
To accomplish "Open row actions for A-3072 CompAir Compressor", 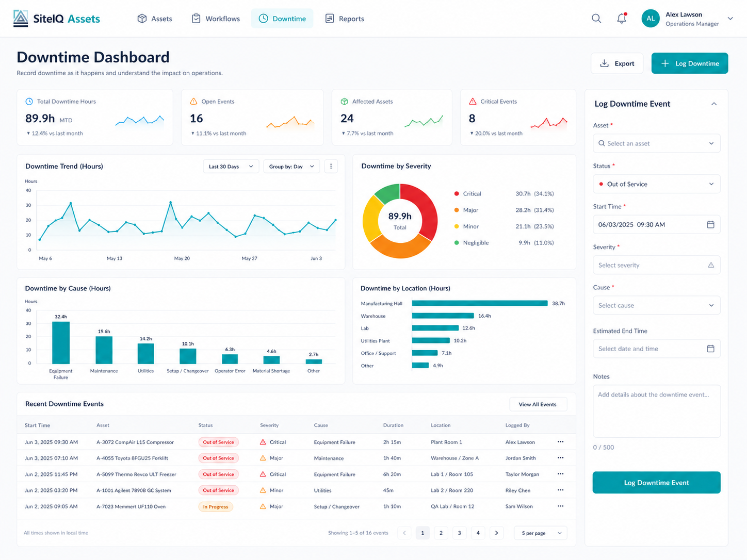I will [x=560, y=442].
